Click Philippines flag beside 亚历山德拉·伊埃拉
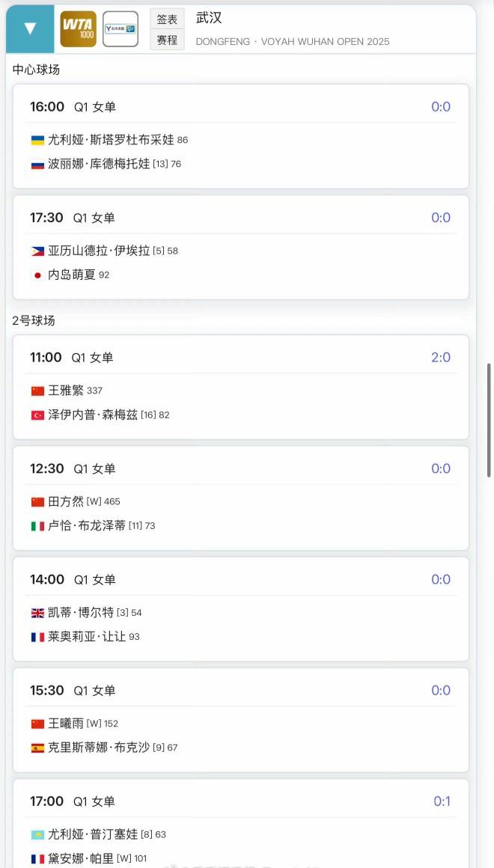Viewport: 494px width, 868px height. pos(37,251)
